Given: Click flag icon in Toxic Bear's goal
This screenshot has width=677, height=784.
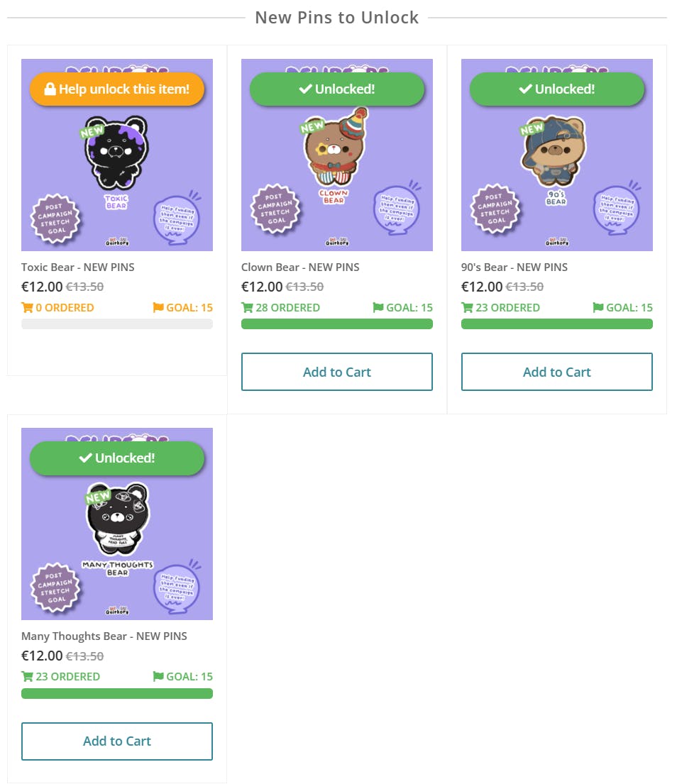Looking at the screenshot, I should coord(158,308).
